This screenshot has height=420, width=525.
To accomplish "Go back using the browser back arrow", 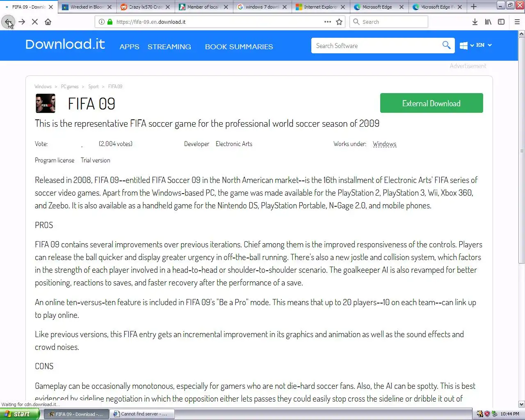I will coord(8,22).
